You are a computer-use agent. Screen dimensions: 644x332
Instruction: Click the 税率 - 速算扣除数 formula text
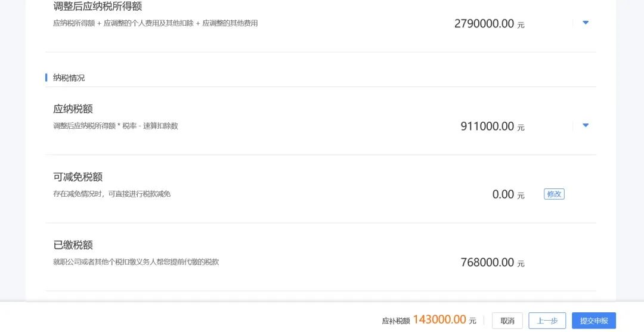[x=150, y=126]
